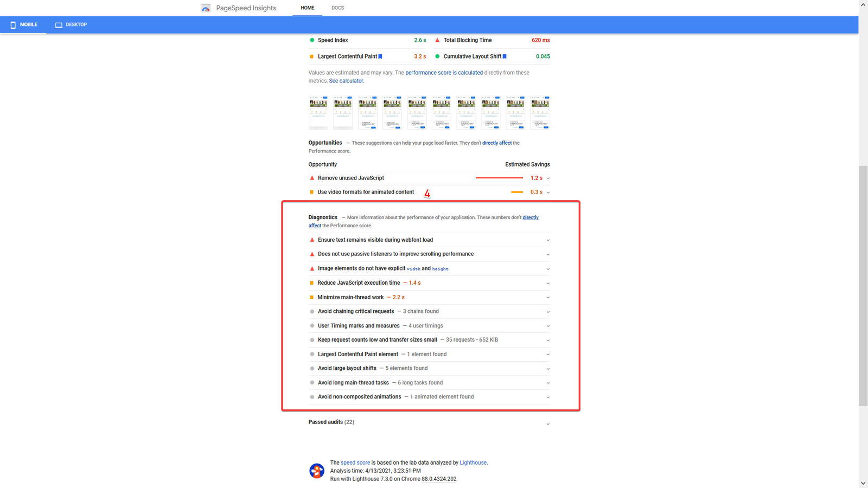Viewport: 868px width, 488px height.
Task: Open the speed score link
Action: (x=355, y=463)
